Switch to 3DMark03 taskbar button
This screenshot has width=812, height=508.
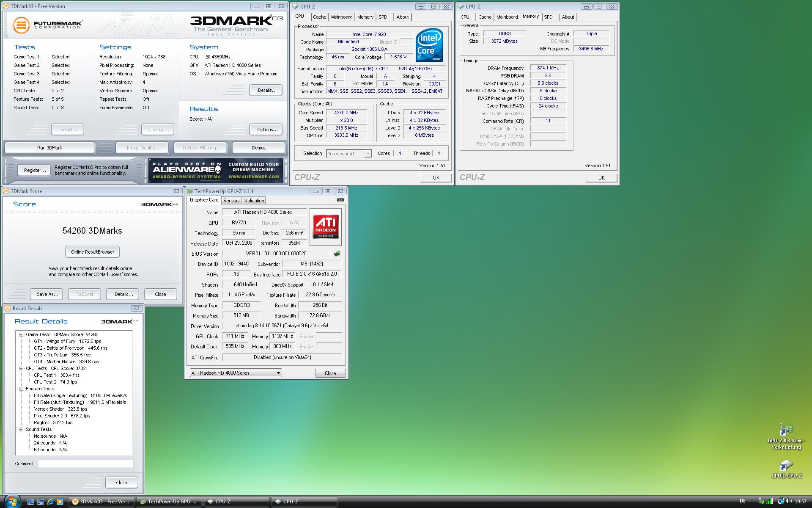point(101,502)
